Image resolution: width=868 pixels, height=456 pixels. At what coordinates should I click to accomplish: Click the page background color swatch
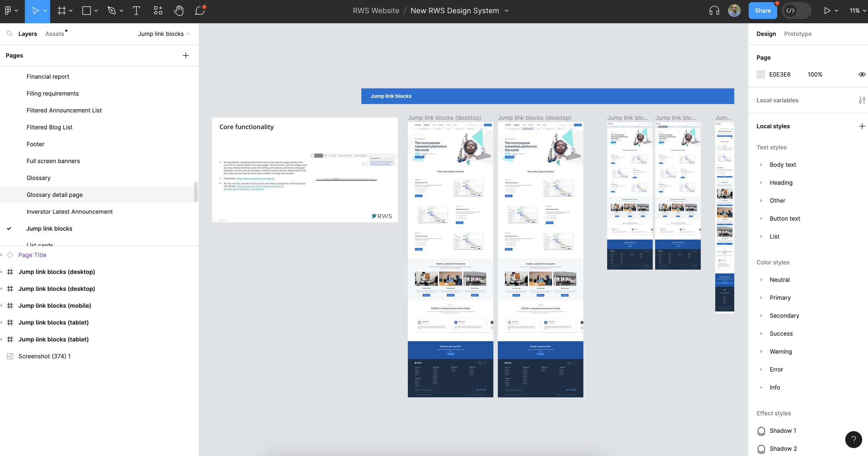pyautogui.click(x=760, y=75)
